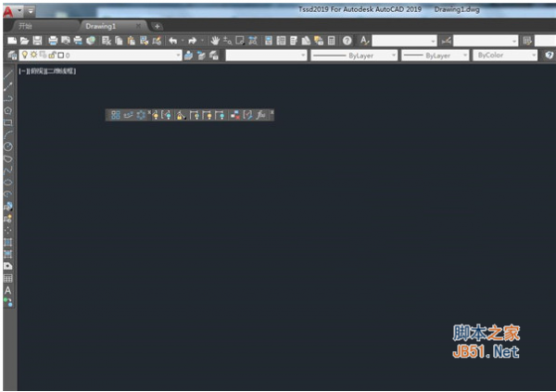Open Layer Properties Manager icon
556x392 pixels.
point(12,56)
